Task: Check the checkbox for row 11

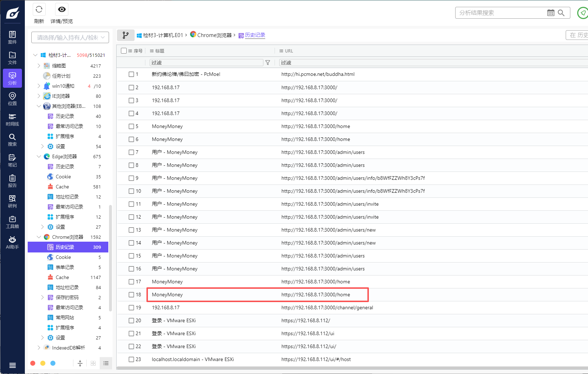Action: pos(131,204)
